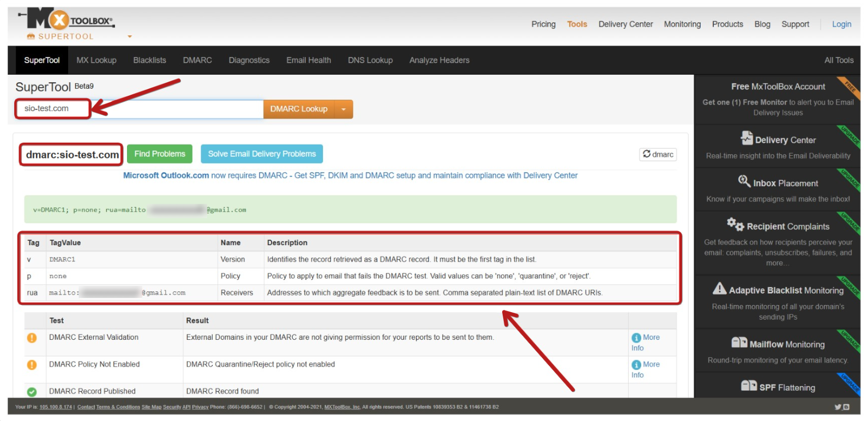This screenshot has width=868, height=421.
Task: Click the Login link
Action: pyautogui.click(x=841, y=24)
